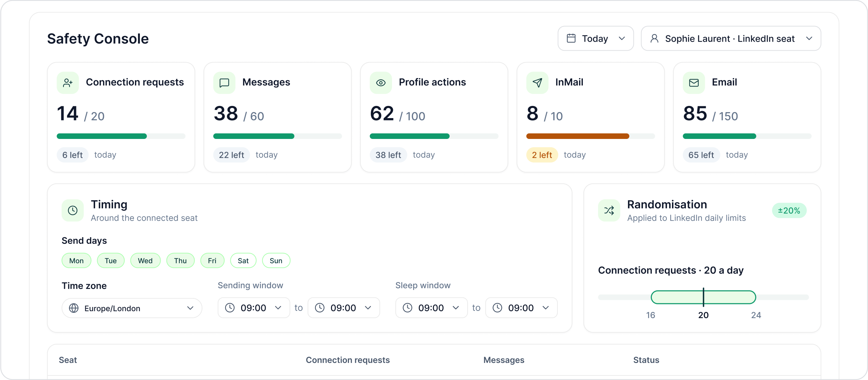Image resolution: width=868 pixels, height=380 pixels.
Task: Click the user icon beside Sophie Laurent
Action: pyautogui.click(x=654, y=38)
